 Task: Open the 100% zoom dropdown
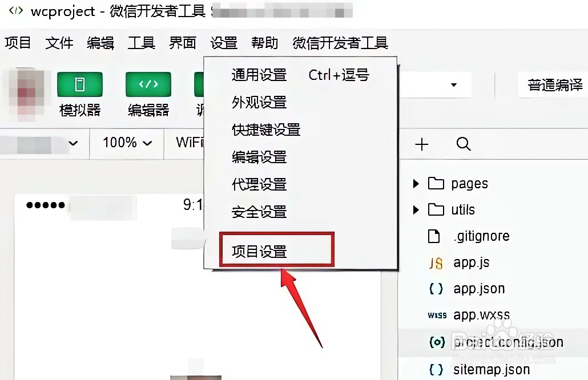pos(127,143)
